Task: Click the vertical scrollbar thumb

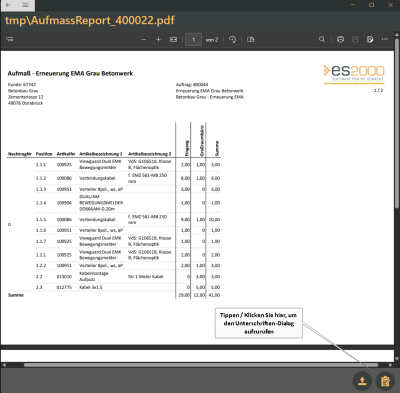Action: [x=397, y=123]
